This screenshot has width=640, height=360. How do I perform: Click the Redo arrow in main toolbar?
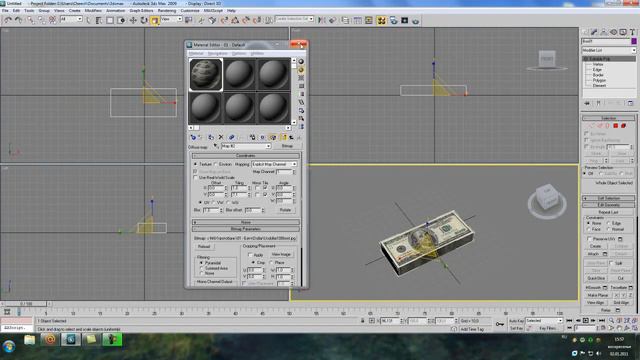(x=18, y=20)
